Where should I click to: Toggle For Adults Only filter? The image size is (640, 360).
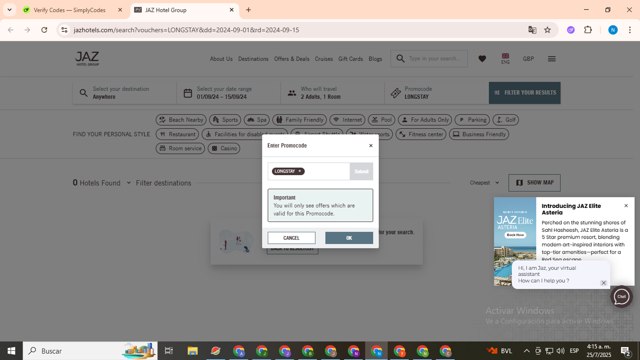(425, 120)
